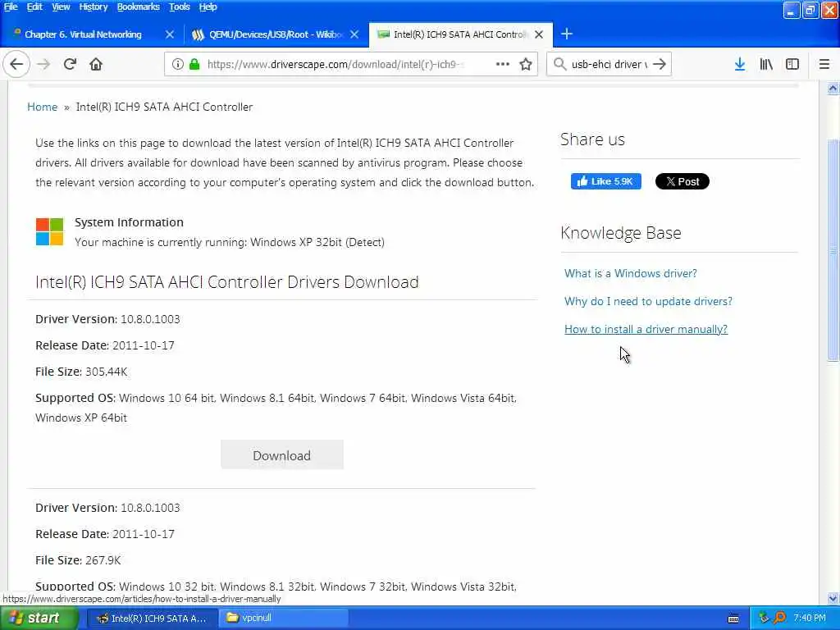Open 'What is a Windows driver?' article

tap(631, 273)
